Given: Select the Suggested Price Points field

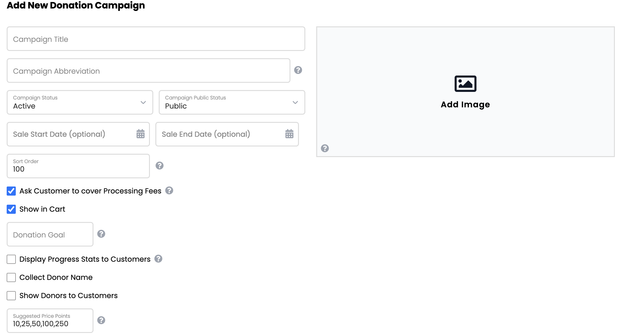Looking at the screenshot, I should 50,321.
